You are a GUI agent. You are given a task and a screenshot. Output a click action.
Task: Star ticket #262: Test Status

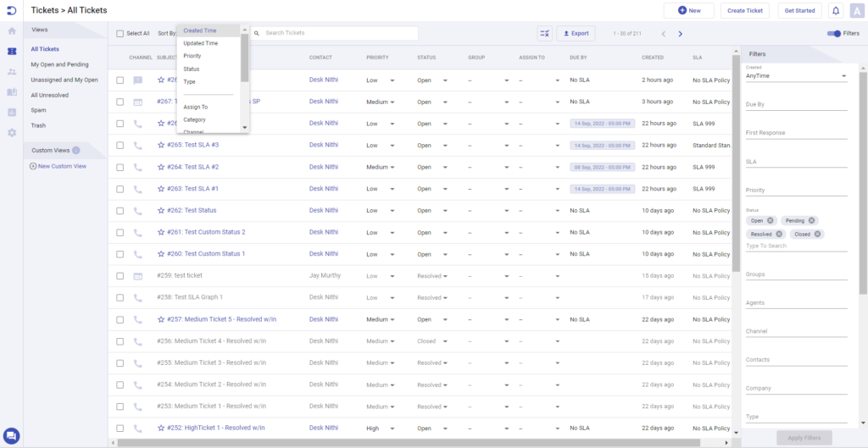161,210
